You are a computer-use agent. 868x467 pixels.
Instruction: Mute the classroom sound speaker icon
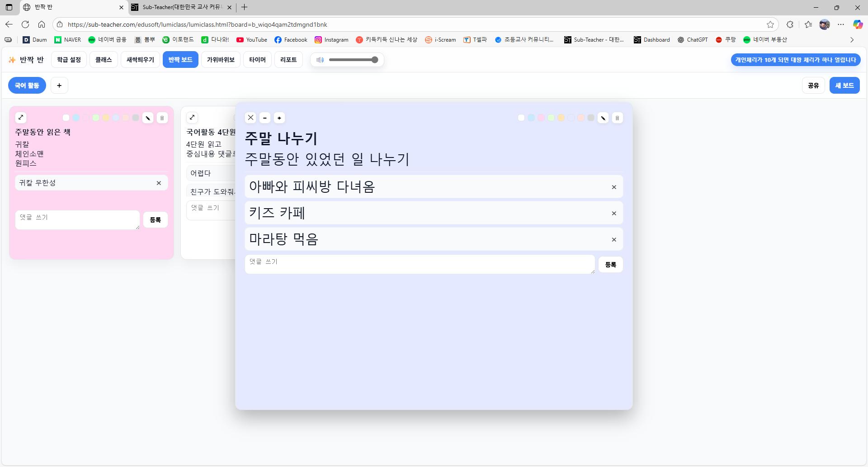coord(320,60)
